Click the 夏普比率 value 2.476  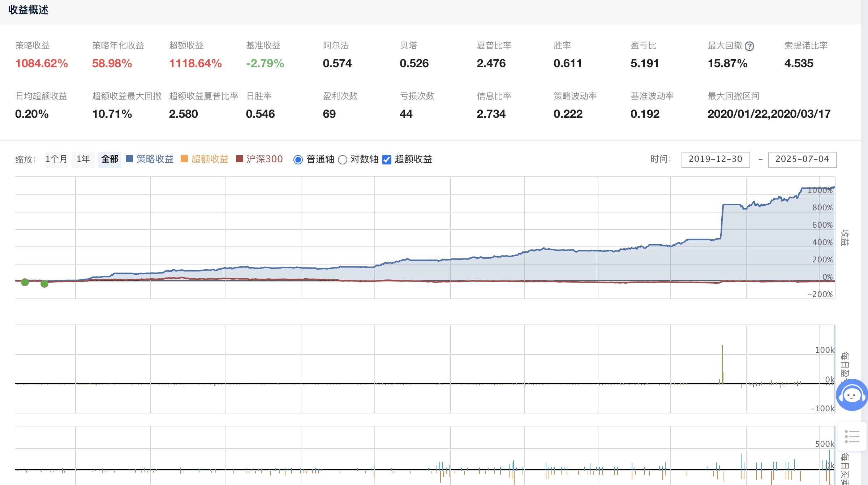[x=491, y=64]
